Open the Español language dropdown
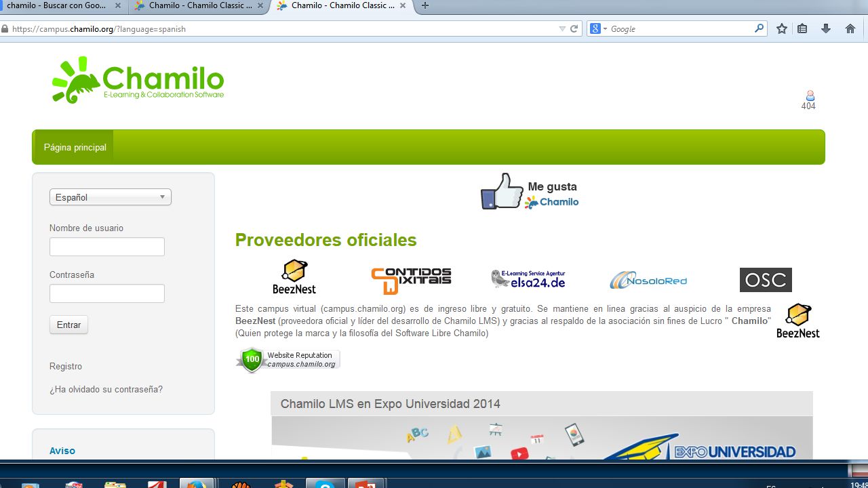This screenshot has width=868, height=488. pyautogui.click(x=111, y=197)
